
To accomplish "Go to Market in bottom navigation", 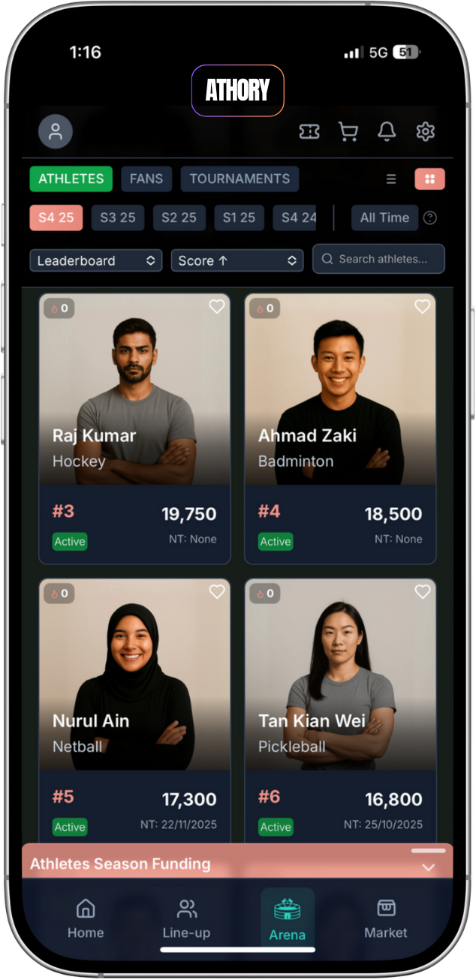I will pos(386,919).
